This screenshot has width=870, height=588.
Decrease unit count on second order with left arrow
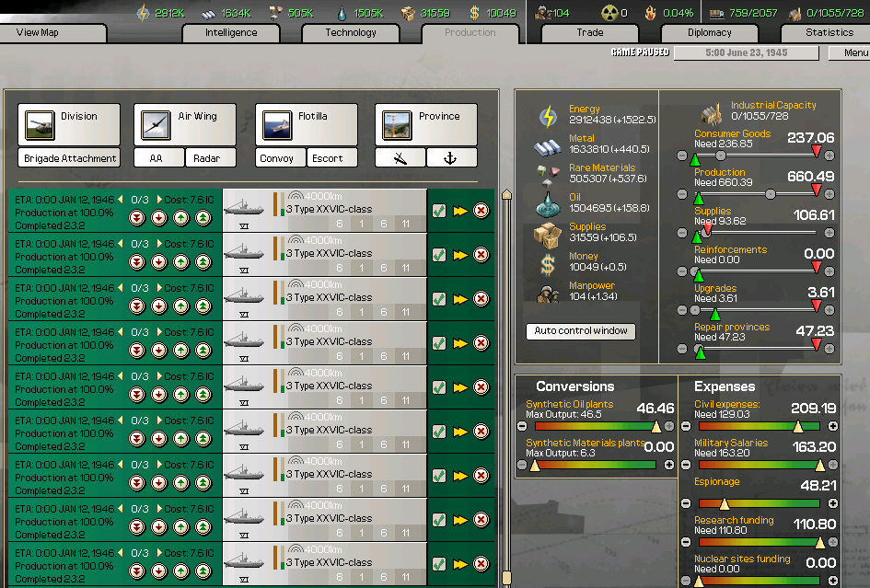pyautogui.click(x=121, y=244)
